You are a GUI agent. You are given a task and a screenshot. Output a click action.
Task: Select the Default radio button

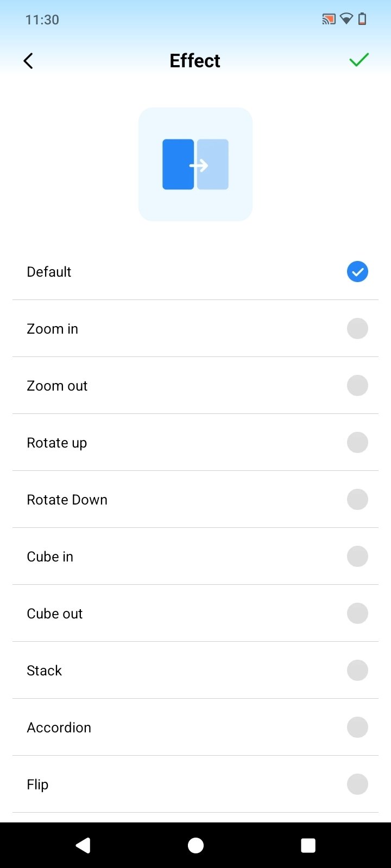pyautogui.click(x=357, y=272)
